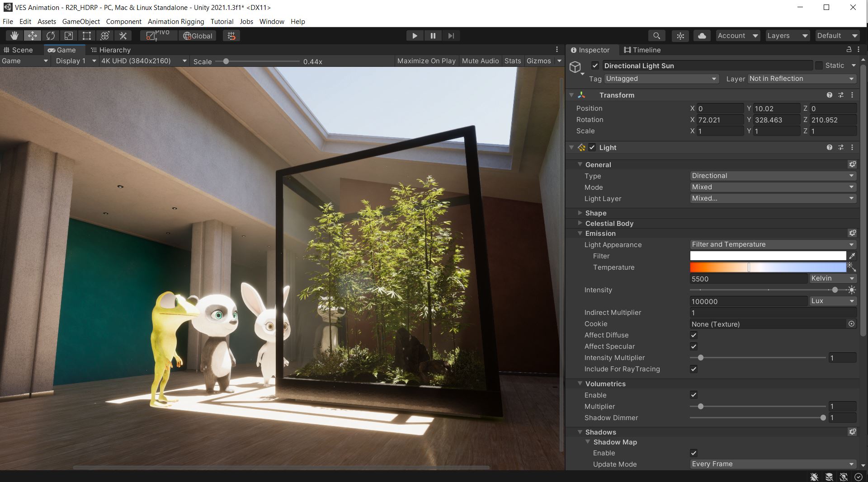
Task: Select the Hand pan tool
Action: tap(14, 35)
